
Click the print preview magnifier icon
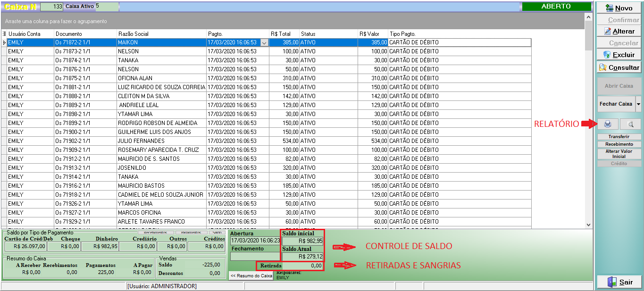click(630, 124)
